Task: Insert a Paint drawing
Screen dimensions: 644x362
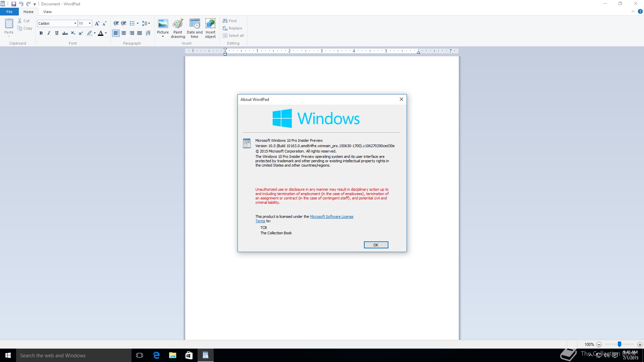Action: [x=178, y=28]
